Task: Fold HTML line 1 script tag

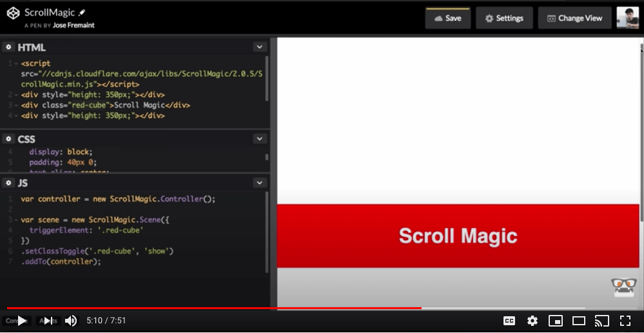Action: click(x=16, y=64)
